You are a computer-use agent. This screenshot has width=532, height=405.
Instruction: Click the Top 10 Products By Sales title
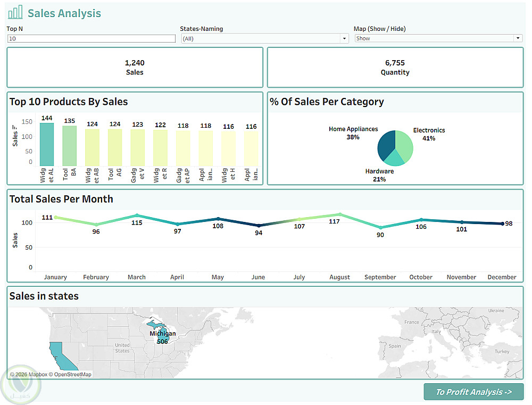pyautogui.click(x=69, y=102)
